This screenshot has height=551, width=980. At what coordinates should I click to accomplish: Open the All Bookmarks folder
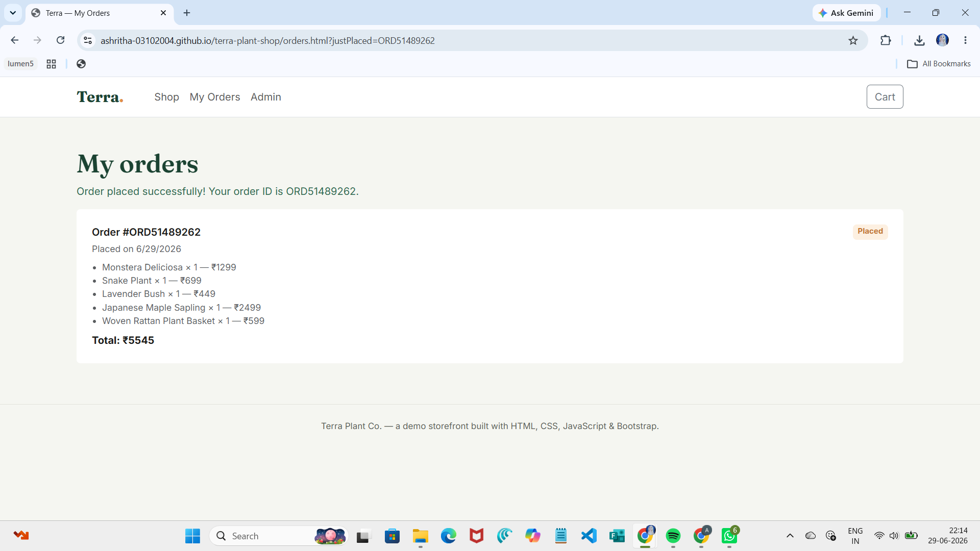[x=939, y=64]
